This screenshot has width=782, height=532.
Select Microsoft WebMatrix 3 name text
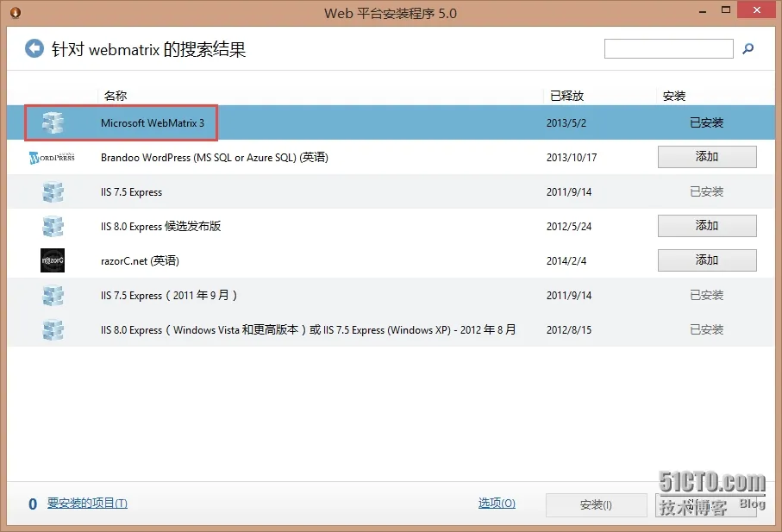pos(153,123)
